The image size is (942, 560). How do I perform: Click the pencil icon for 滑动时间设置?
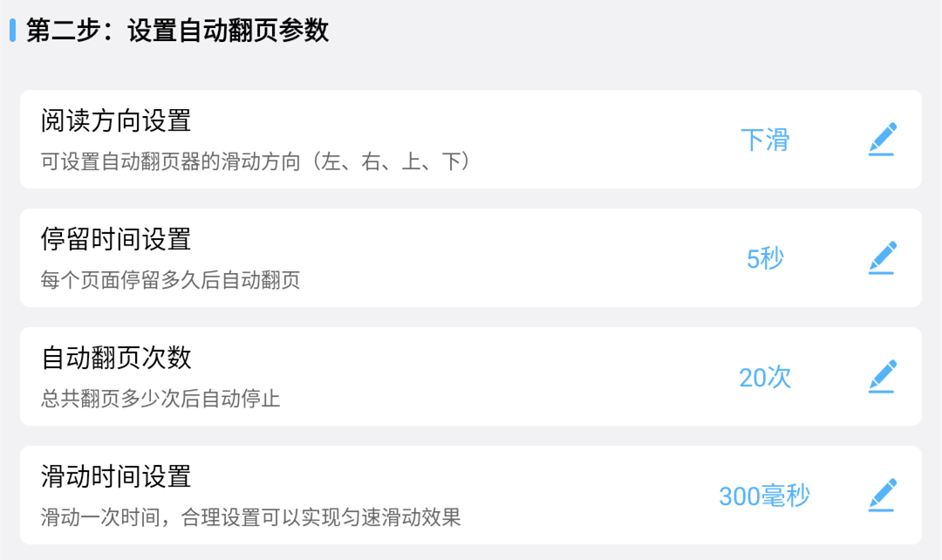tap(883, 494)
